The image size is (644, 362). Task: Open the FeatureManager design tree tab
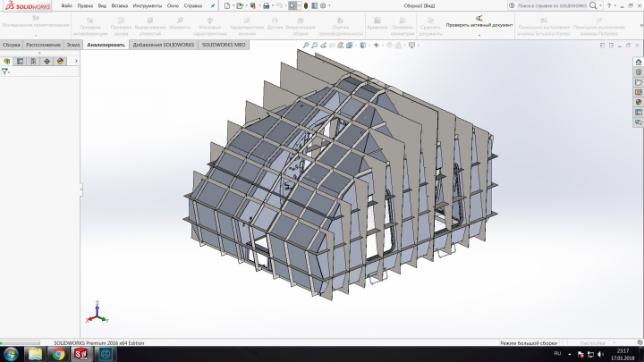point(6,61)
